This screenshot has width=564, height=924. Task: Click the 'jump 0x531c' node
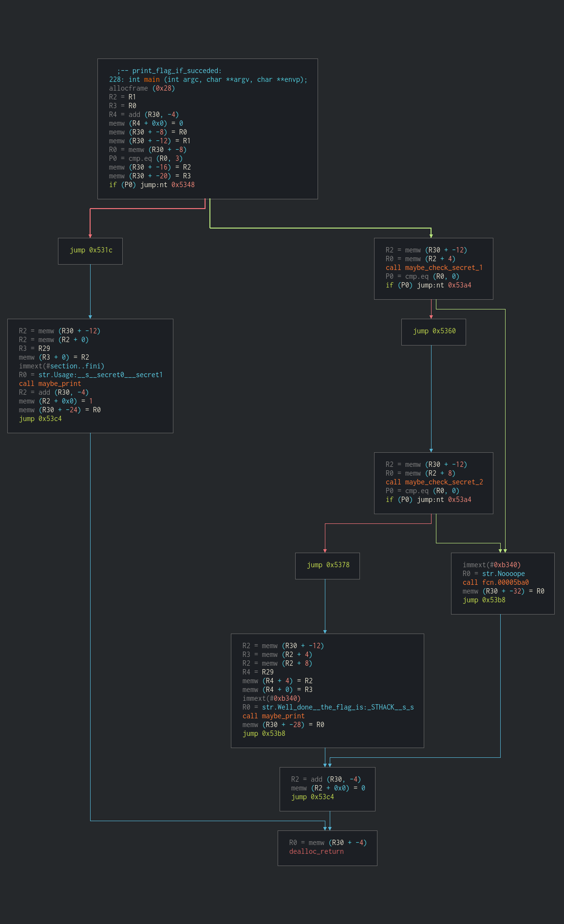pos(91,250)
